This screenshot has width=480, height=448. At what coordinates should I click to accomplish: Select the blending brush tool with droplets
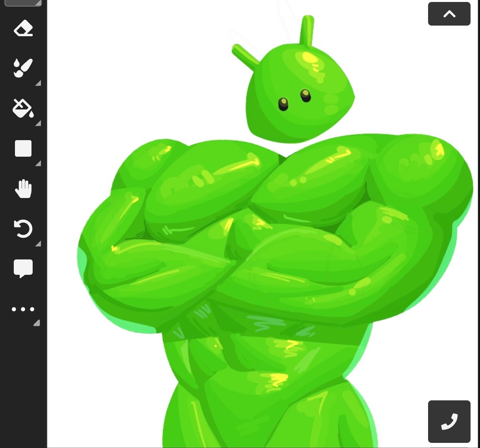click(x=23, y=68)
